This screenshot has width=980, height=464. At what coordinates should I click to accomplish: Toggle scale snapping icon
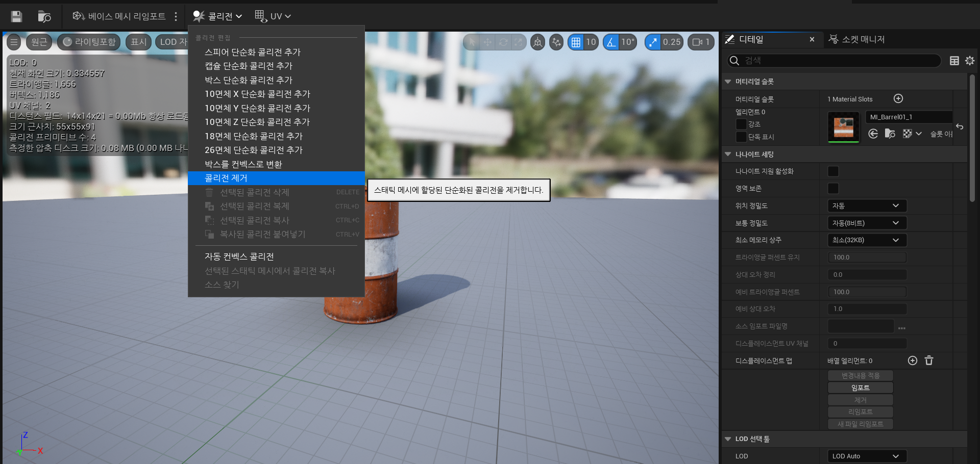click(653, 42)
